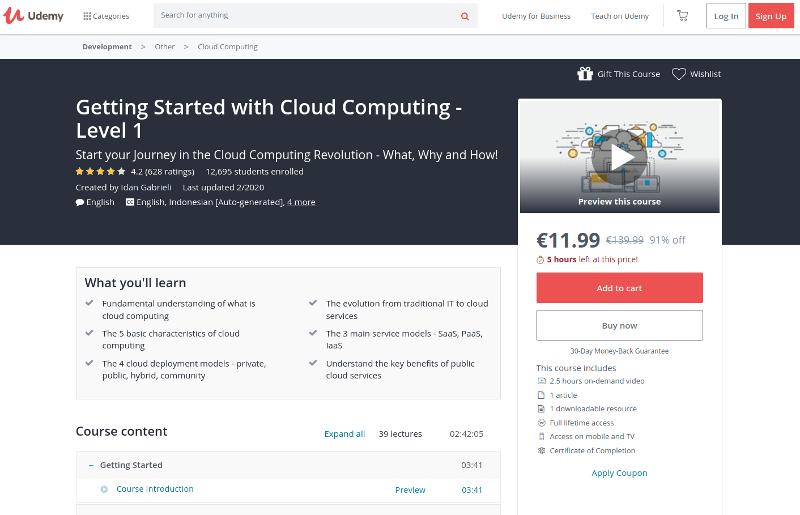
Task: Click checkmark beside Fundamental understanding item
Action: (89, 303)
